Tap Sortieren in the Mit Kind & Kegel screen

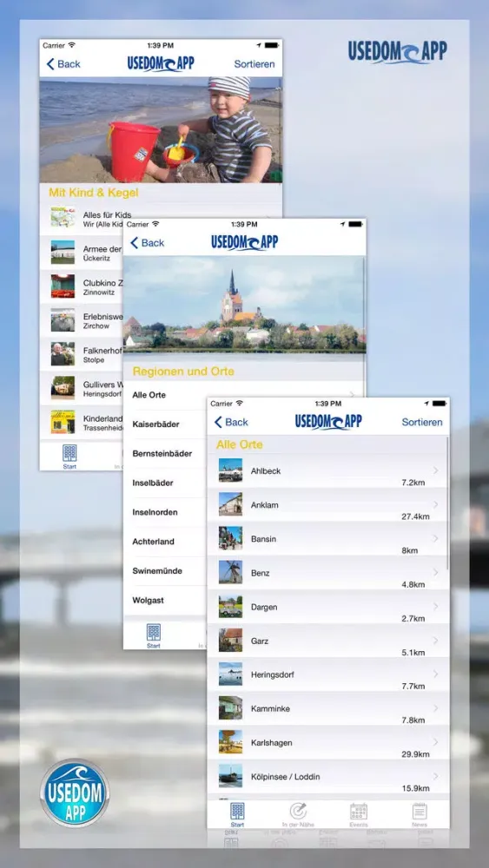pyautogui.click(x=254, y=64)
